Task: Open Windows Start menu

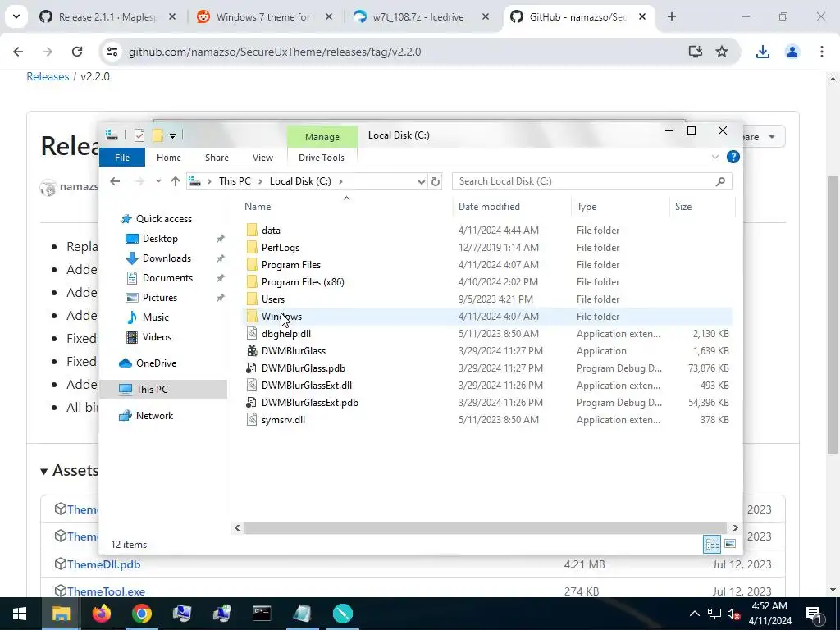Action: click(x=20, y=614)
